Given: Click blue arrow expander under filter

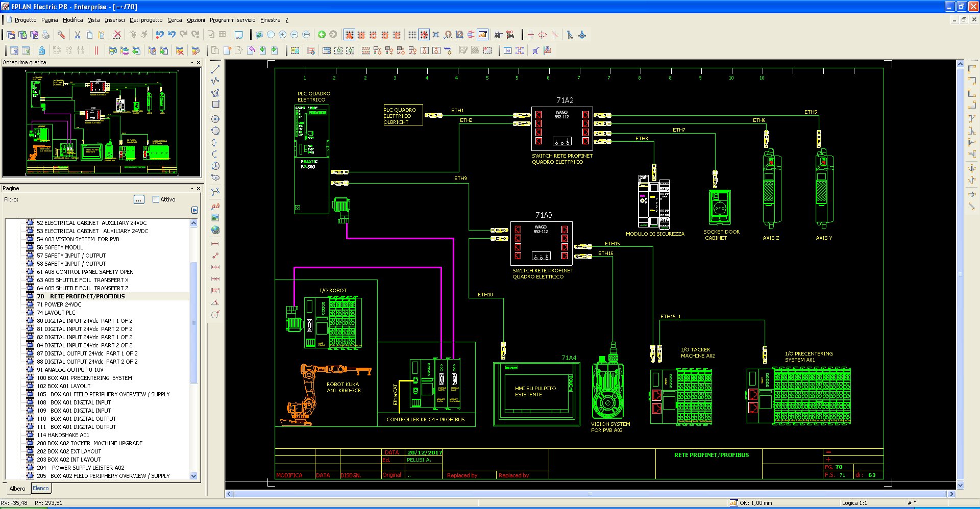Looking at the screenshot, I should click(194, 210).
